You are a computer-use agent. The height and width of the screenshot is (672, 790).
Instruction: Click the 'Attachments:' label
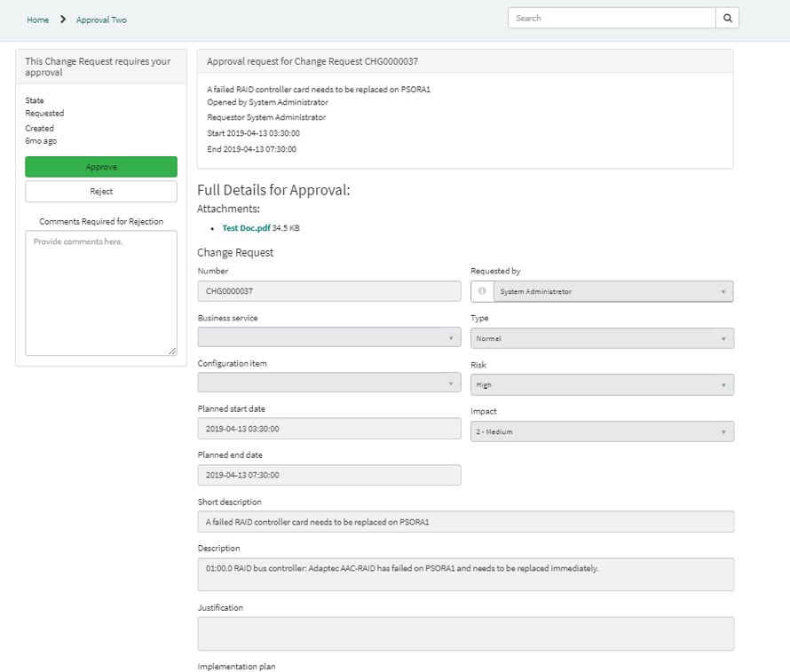[x=228, y=209]
